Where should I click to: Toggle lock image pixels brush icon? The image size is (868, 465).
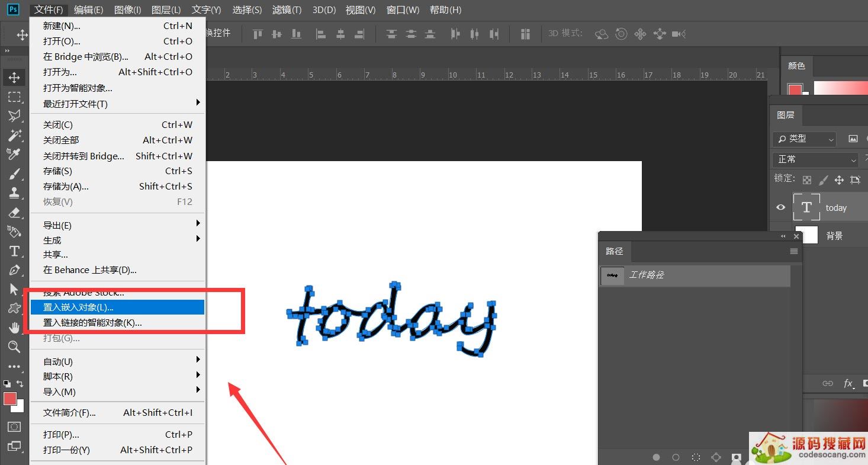coord(823,179)
